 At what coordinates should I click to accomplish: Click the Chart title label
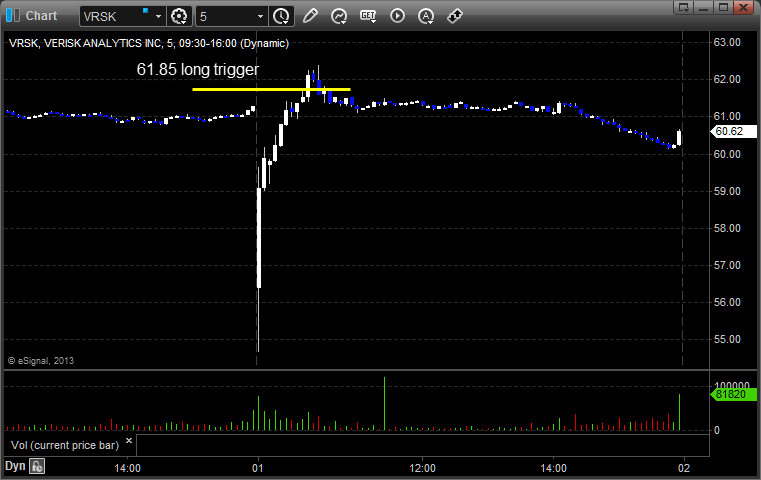pyautogui.click(x=41, y=16)
